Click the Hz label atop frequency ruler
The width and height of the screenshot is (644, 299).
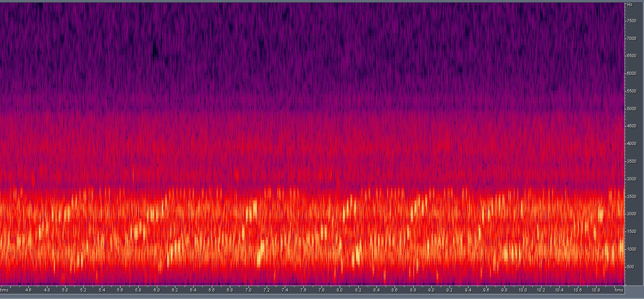click(630, 5)
